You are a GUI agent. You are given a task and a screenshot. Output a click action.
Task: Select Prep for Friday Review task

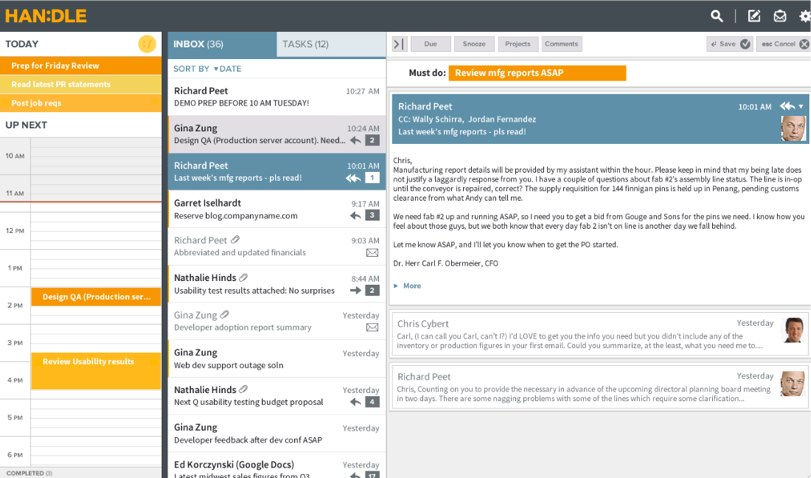pyautogui.click(x=81, y=66)
